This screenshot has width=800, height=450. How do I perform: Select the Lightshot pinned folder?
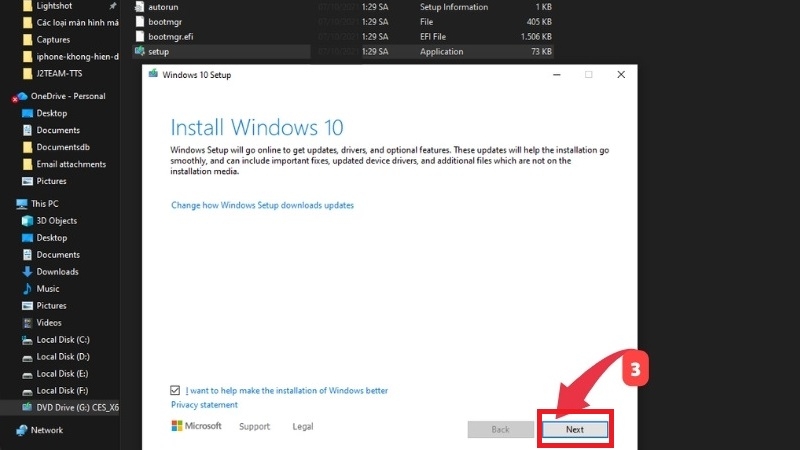(56, 6)
